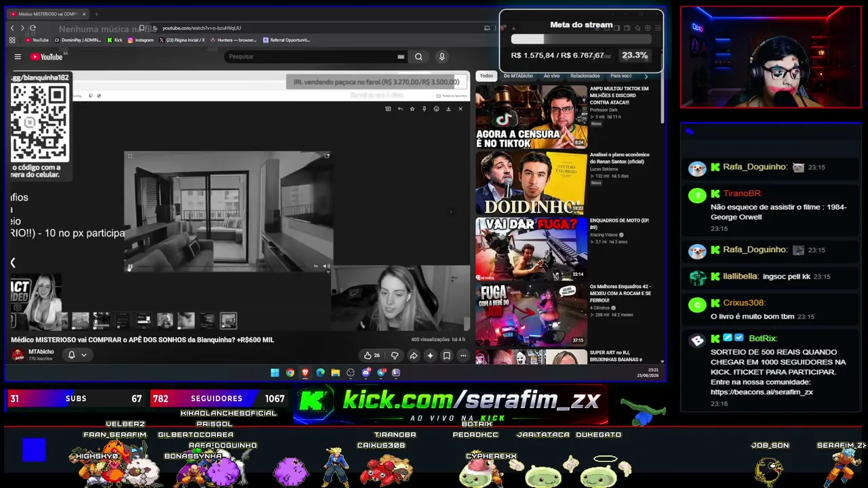The width and height of the screenshot is (868, 488).
Task: Click the YouTube Pesquisar search field
Action: [311, 57]
